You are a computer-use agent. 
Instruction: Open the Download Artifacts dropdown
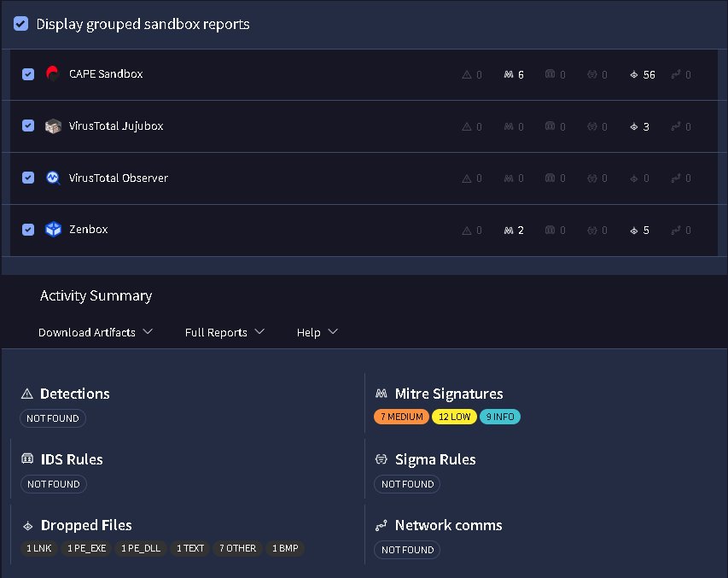pyautogui.click(x=96, y=332)
